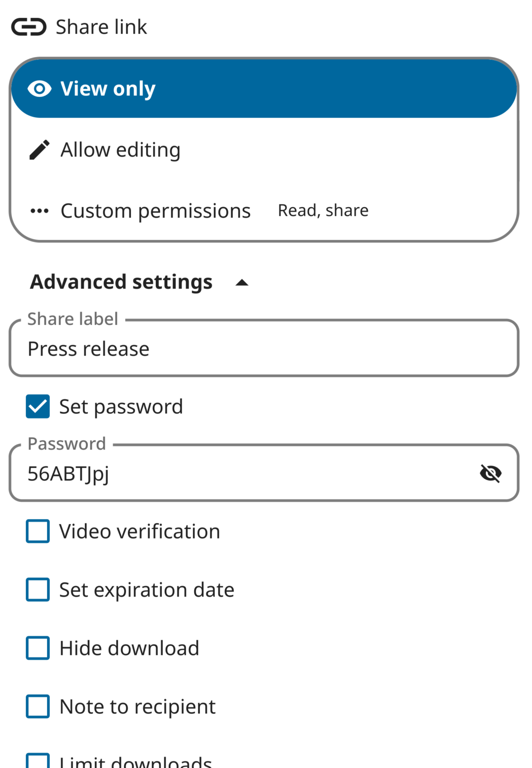Click the checkmark icon inside Set password box
The width and height of the screenshot is (532, 768).
pos(37,406)
